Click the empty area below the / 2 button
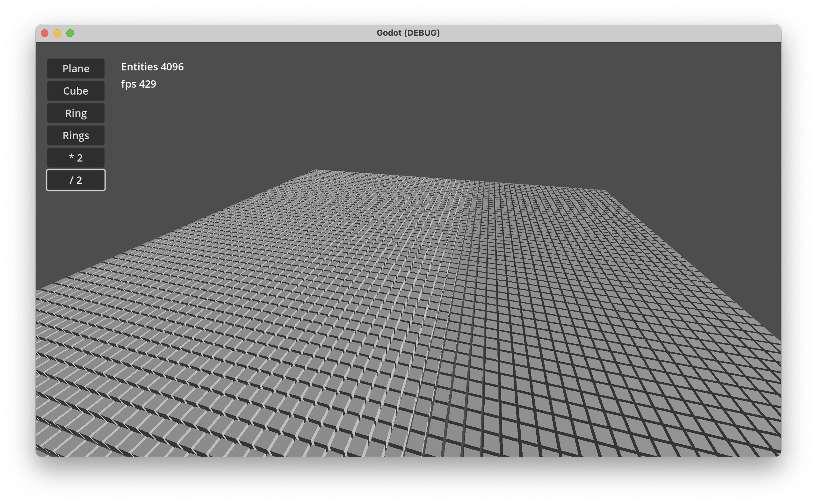Screen dimensions: 817x504 [x=76, y=227]
